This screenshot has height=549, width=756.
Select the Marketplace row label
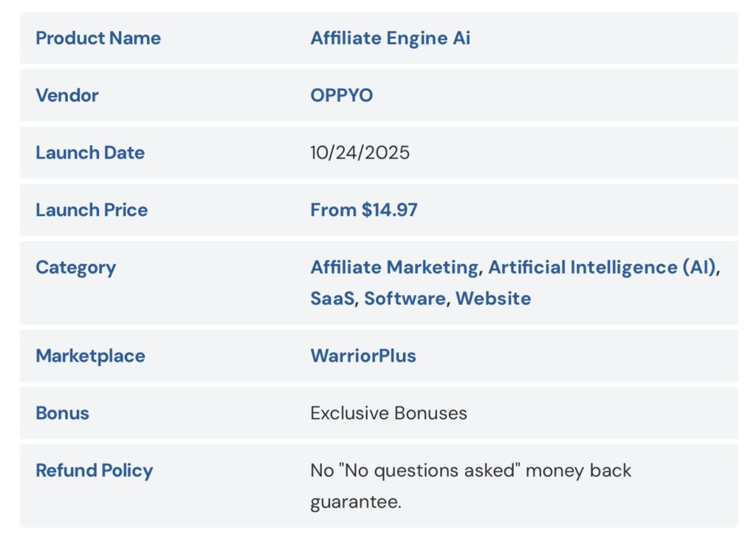(90, 356)
